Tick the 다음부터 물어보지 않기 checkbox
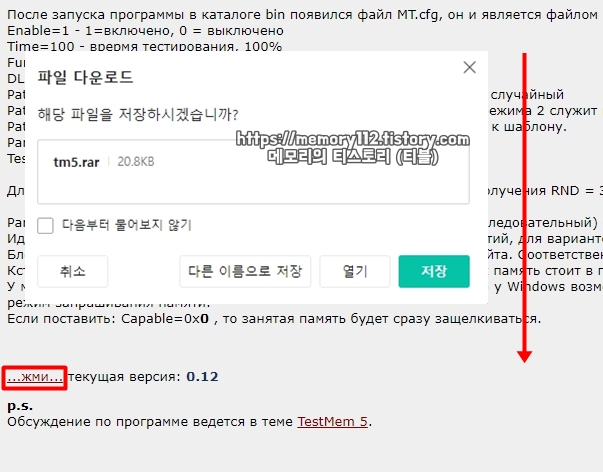The image size is (603, 472). click(45, 225)
